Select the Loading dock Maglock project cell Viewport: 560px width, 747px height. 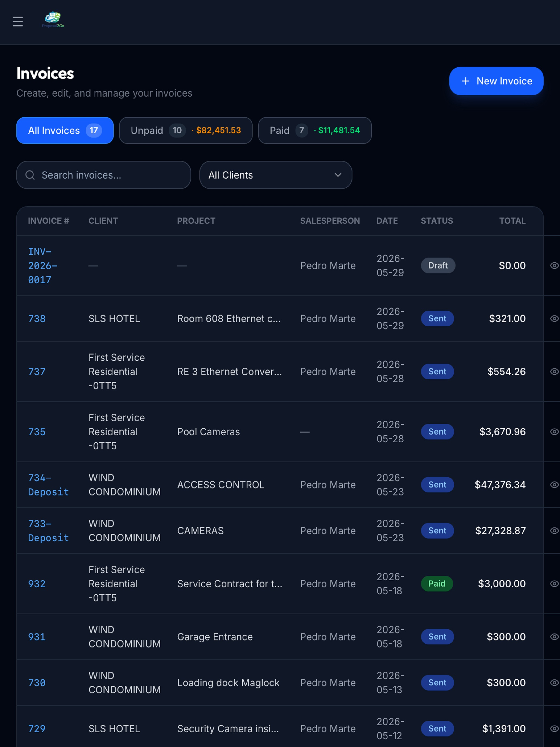[x=228, y=682]
